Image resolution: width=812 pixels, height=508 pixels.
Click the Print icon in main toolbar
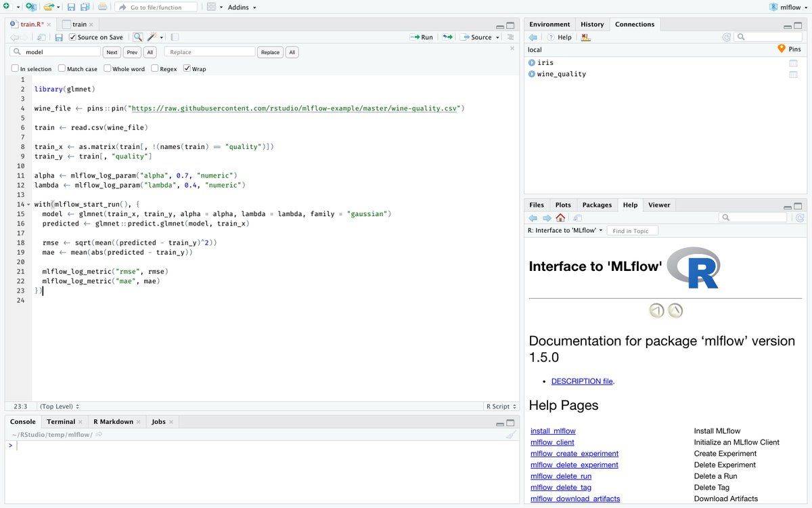102,7
